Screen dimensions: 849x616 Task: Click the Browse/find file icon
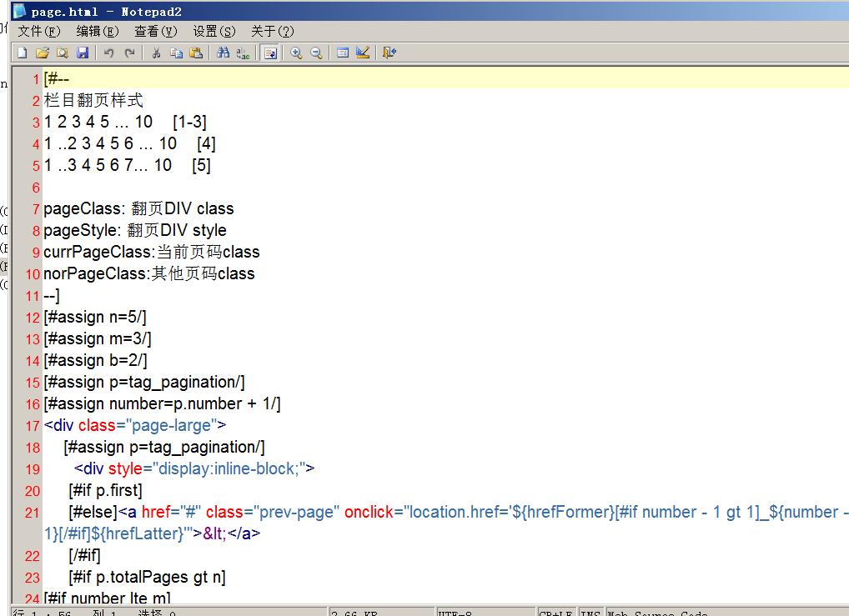coord(63,53)
